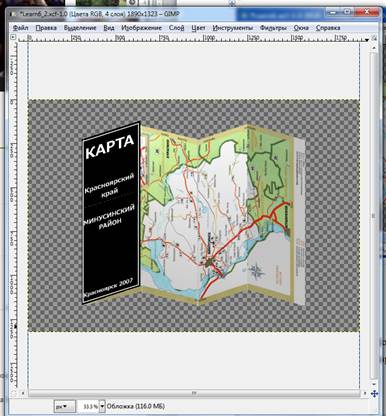
Task: Open the Вид menu
Action: 109,28
